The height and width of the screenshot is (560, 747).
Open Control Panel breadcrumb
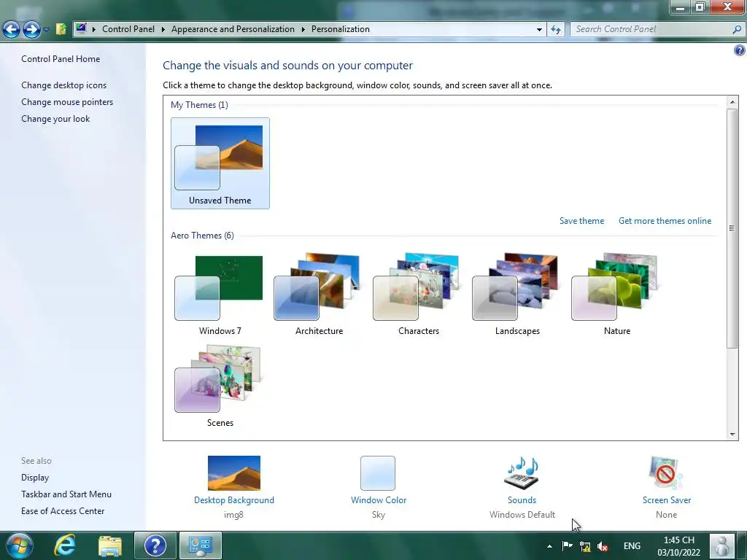pos(128,29)
